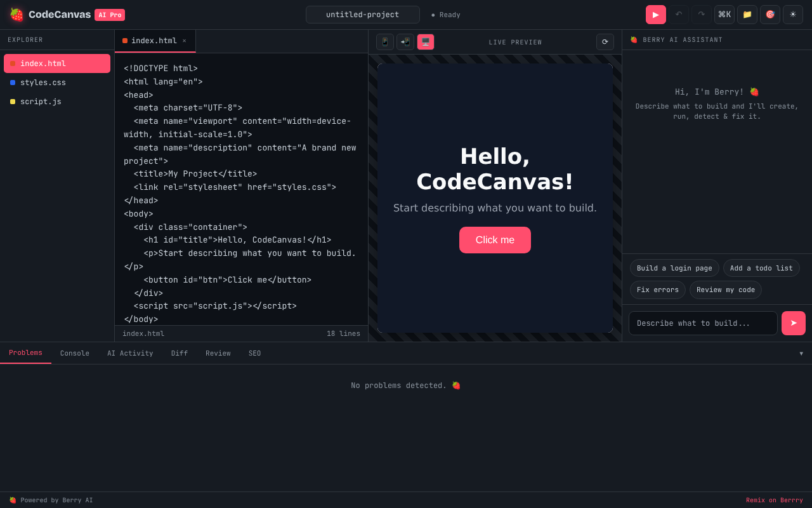This screenshot has height=508, width=812.
Task: Click the 'Hello, CodeCanvas!' preview heading
Action: click(495, 169)
